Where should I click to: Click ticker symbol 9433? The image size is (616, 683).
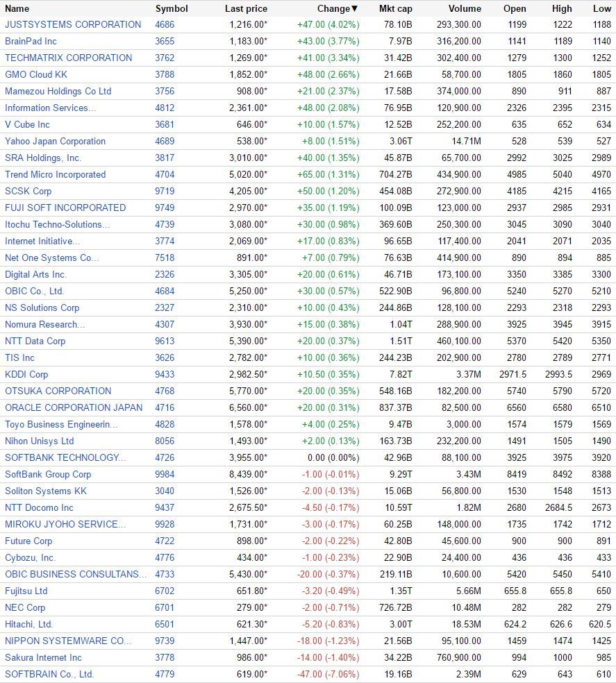[165, 374]
